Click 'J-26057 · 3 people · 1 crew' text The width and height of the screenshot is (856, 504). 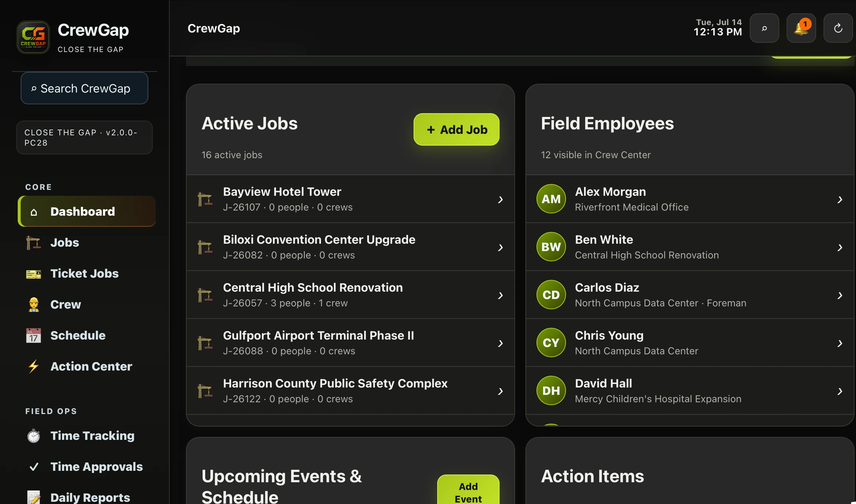click(285, 303)
